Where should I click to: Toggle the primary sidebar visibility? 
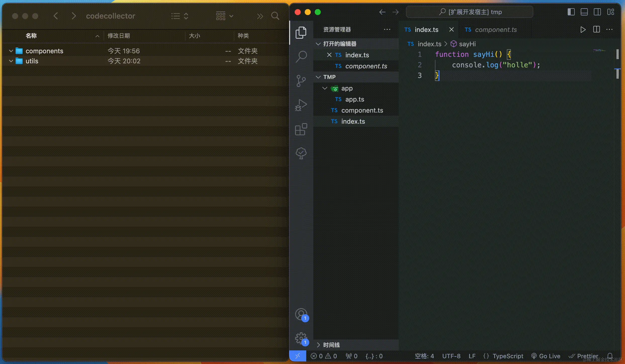click(571, 12)
